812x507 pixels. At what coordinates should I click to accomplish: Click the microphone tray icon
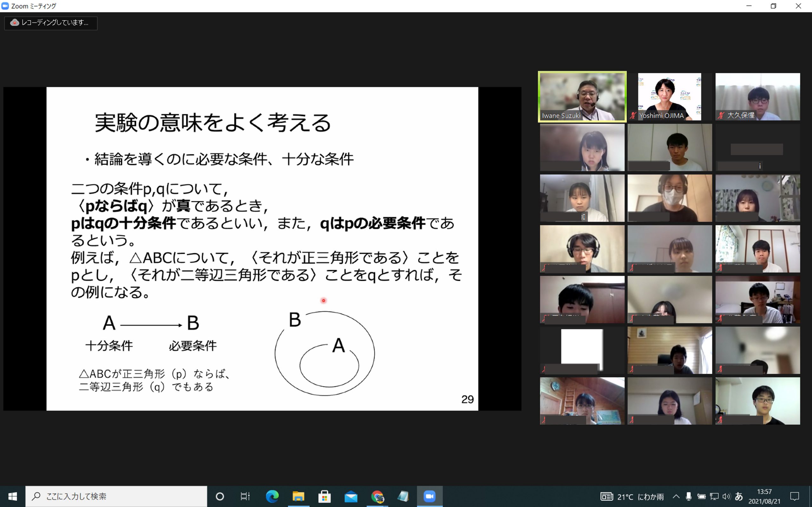click(689, 496)
